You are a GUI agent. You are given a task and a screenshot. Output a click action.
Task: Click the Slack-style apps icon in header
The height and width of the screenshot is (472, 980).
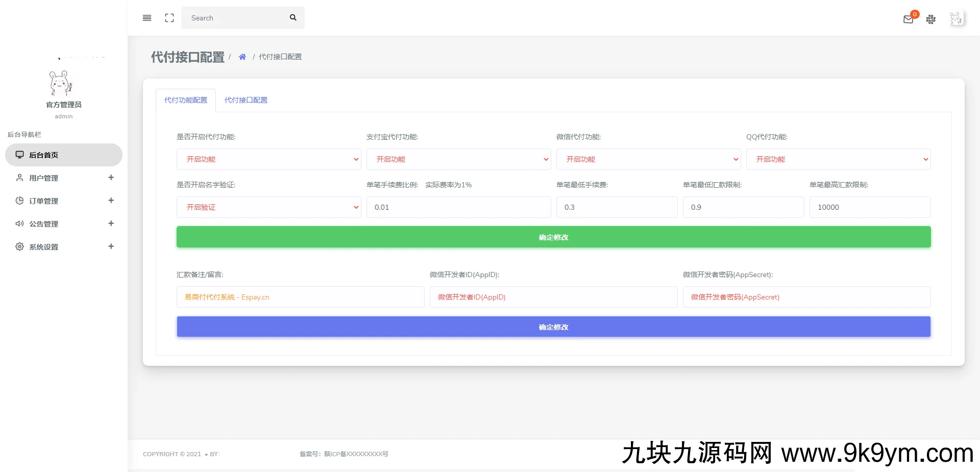tap(931, 19)
